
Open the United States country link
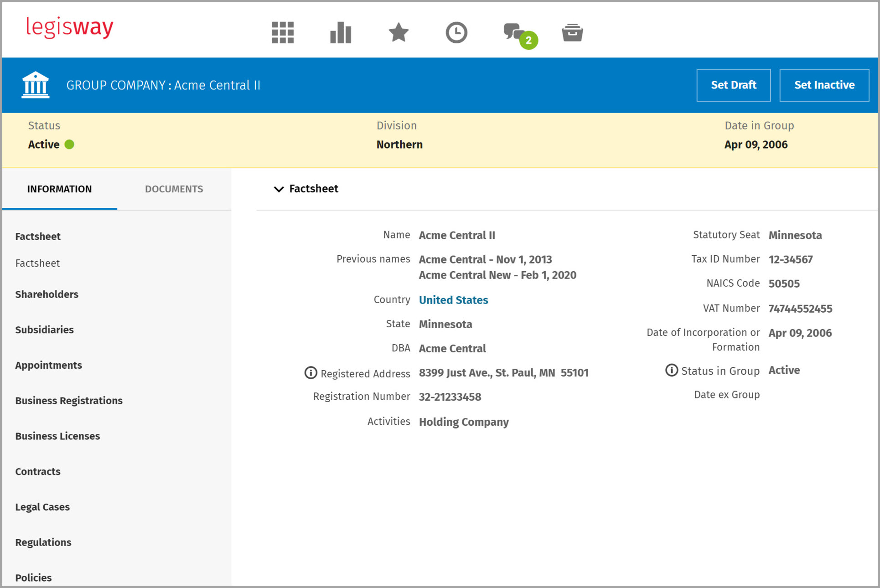point(453,300)
